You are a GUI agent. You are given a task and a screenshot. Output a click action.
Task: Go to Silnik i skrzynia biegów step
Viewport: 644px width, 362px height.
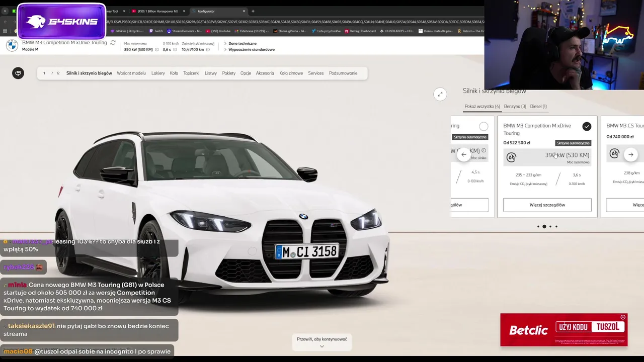[89, 73]
